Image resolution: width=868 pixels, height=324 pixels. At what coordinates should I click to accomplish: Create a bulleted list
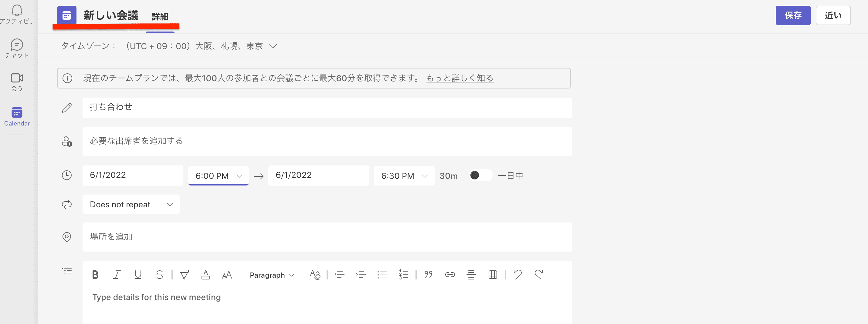point(382,275)
